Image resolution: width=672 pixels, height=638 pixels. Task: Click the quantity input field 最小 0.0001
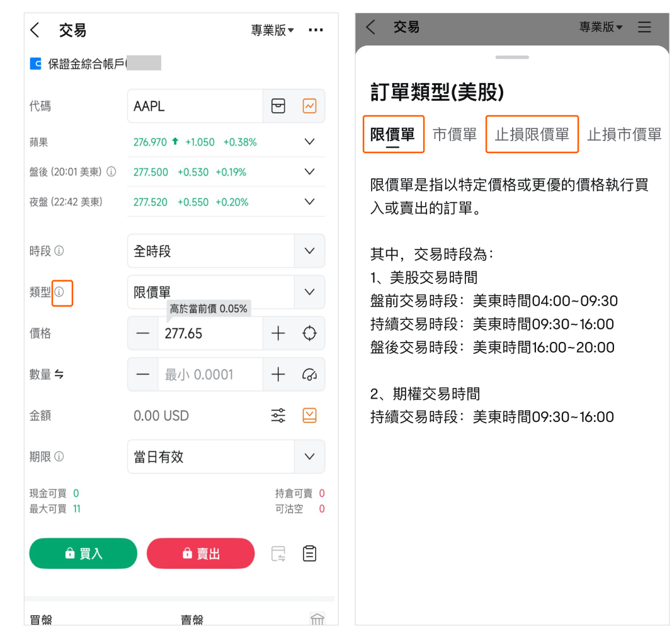(x=210, y=374)
